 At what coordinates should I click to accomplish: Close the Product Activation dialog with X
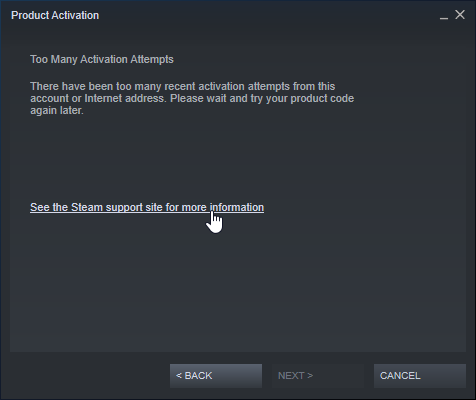[460, 15]
